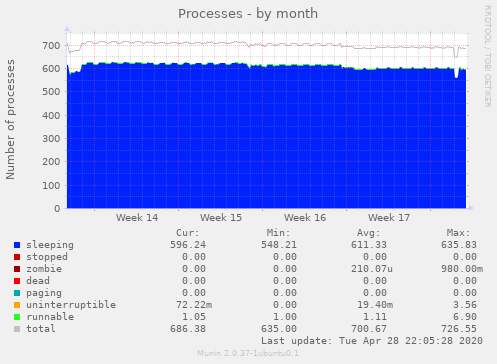Click the gray total legend swatch
Viewport: 497px width, 364px height.
pyautogui.click(x=17, y=329)
